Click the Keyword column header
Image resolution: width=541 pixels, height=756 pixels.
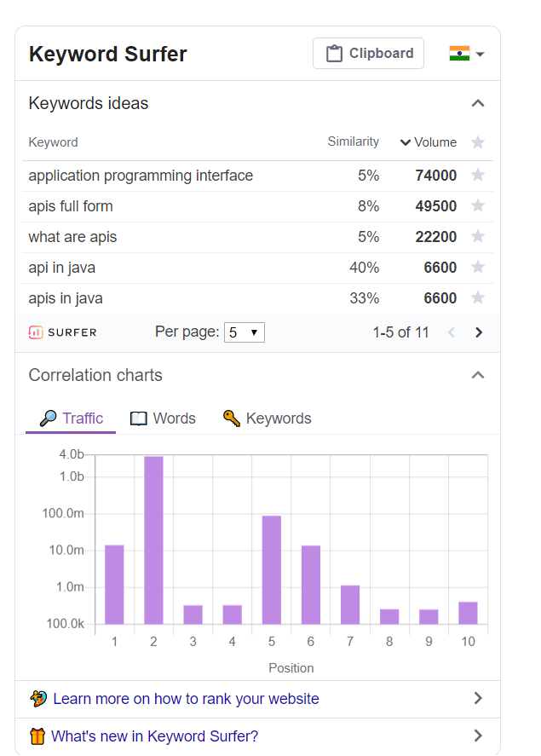point(53,142)
